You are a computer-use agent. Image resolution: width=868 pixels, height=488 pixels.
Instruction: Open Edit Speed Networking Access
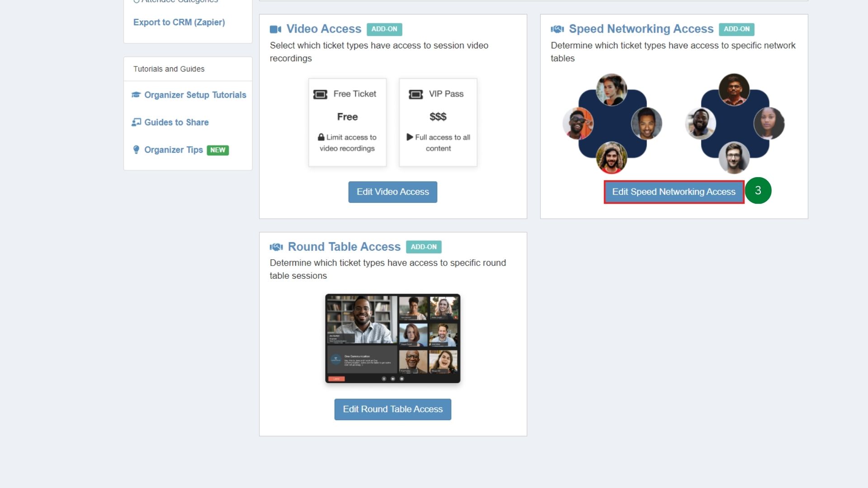(x=673, y=192)
